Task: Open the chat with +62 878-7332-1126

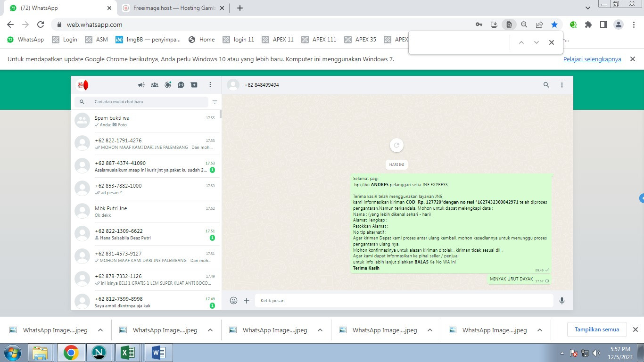Action: coord(145,280)
